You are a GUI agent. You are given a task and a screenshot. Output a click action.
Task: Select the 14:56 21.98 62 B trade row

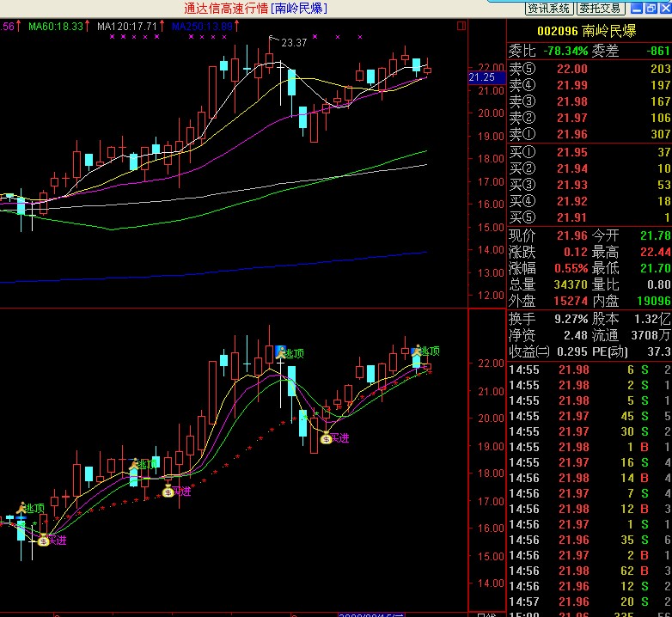click(590, 571)
